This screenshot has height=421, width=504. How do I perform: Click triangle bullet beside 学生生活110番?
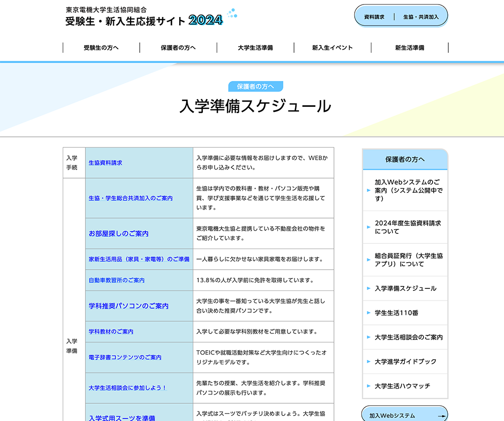(369, 313)
